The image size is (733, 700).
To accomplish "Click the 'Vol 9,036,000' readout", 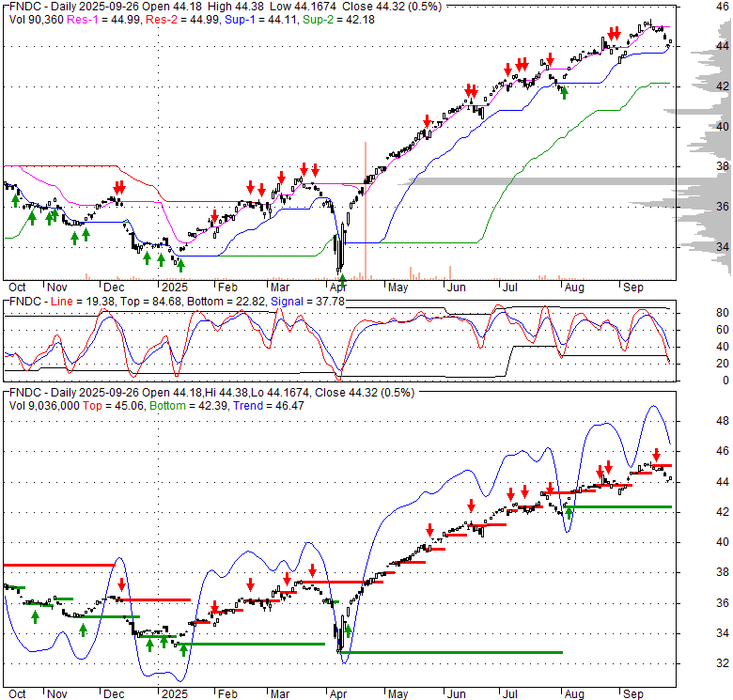I will point(44,406).
